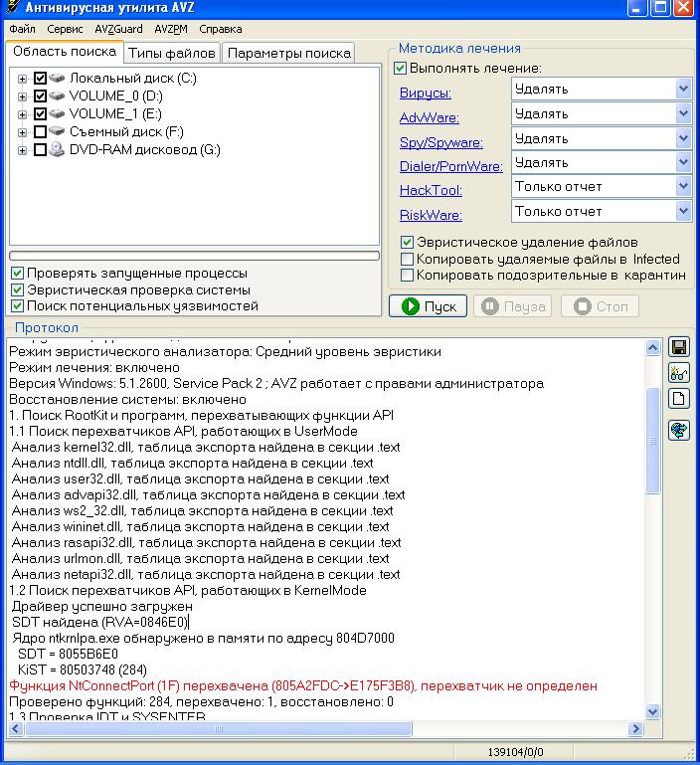Select the Local disk (C:) drive icon
The width and height of the screenshot is (700, 765).
57,78
